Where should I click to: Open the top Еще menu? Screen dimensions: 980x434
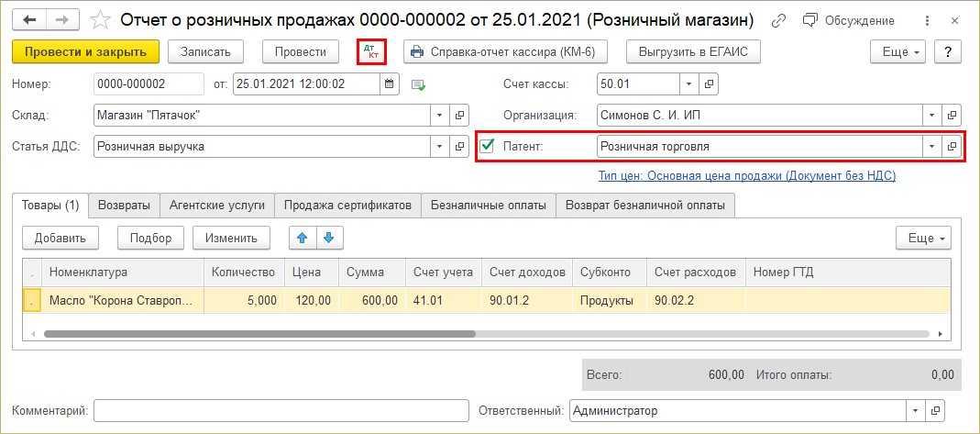click(x=898, y=52)
